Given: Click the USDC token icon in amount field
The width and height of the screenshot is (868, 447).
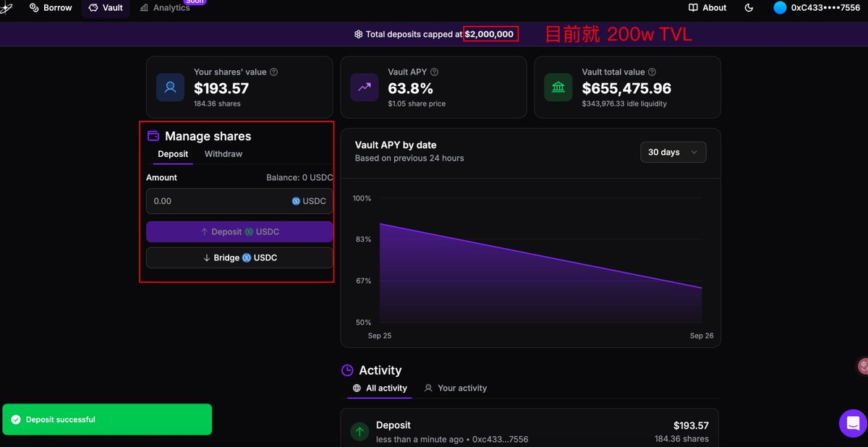Looking at the screenshot, I should [x=296, y=201].
